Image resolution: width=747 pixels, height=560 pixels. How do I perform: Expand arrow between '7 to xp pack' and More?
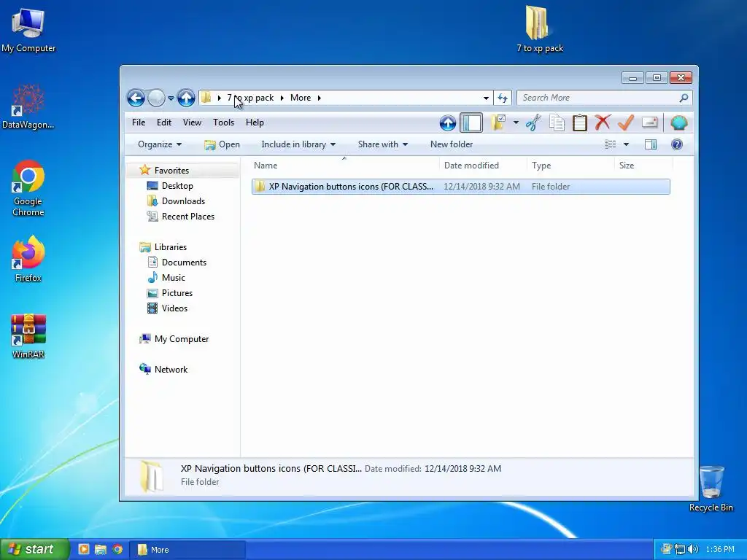[x=282, y=98]
